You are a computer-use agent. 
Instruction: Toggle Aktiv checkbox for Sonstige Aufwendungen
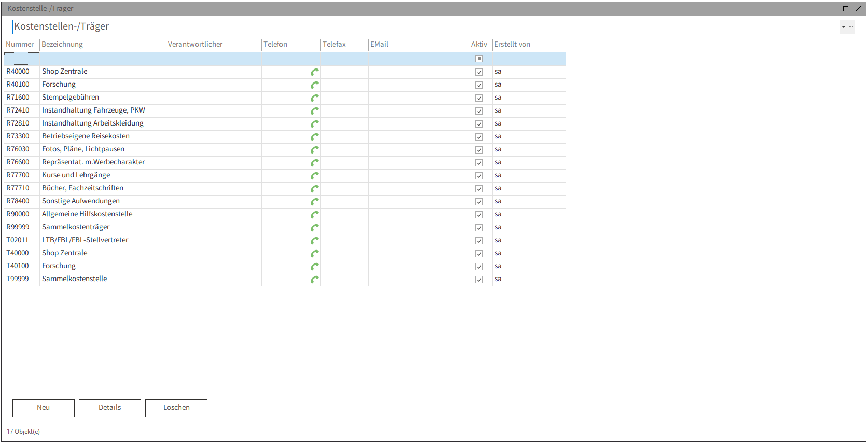(479, 202)
